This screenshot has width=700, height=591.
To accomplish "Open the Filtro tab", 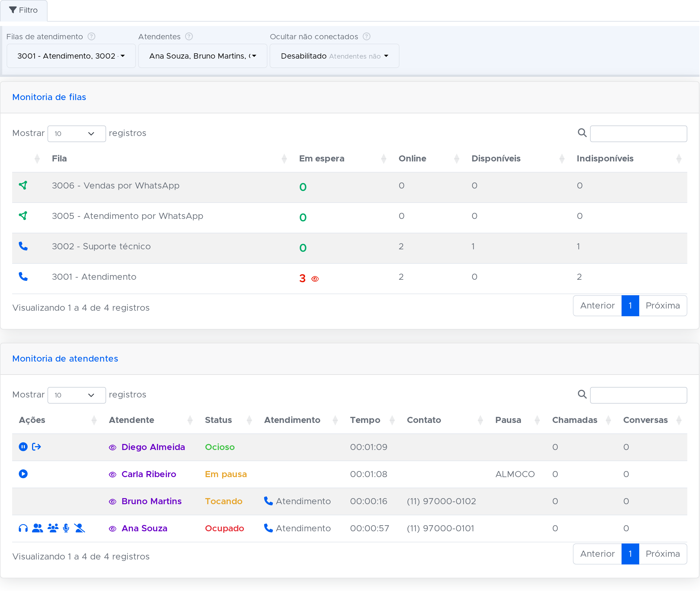I will coord(23,11).
